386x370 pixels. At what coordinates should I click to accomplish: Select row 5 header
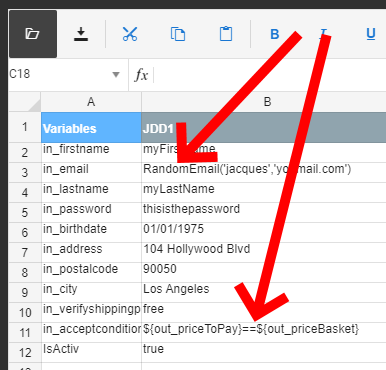click(x=25, y=213)
